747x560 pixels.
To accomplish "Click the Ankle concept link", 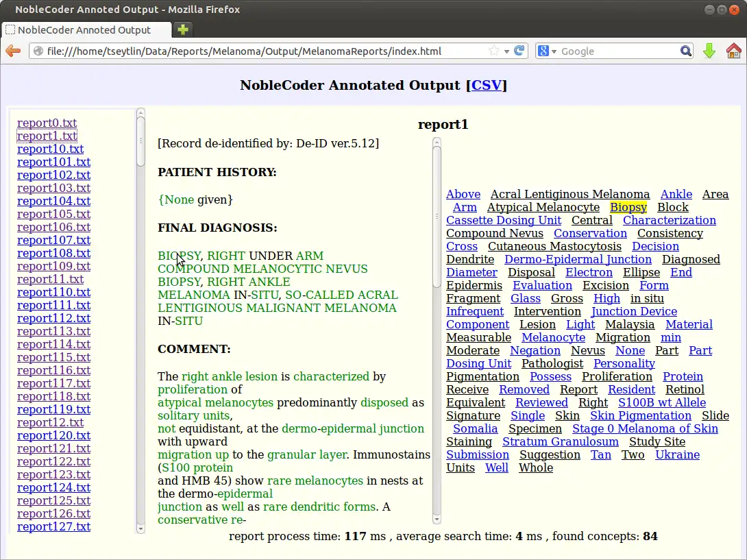I will [x=676, y=195].
